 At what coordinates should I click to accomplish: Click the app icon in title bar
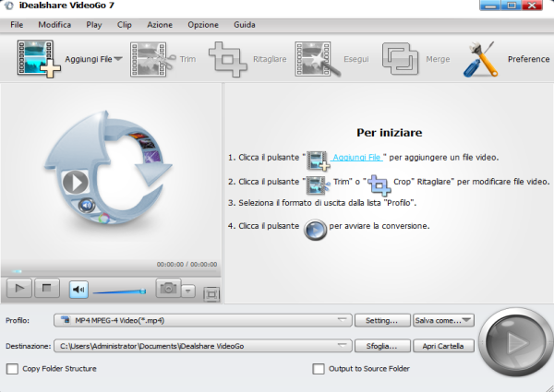coord(8,6)
